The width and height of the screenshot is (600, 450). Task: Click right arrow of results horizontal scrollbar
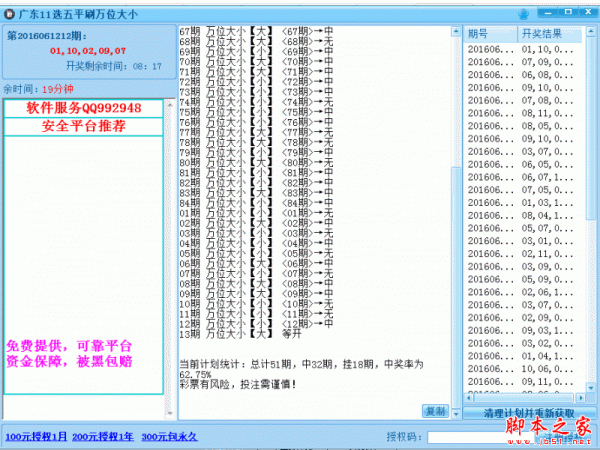point(581,398)
